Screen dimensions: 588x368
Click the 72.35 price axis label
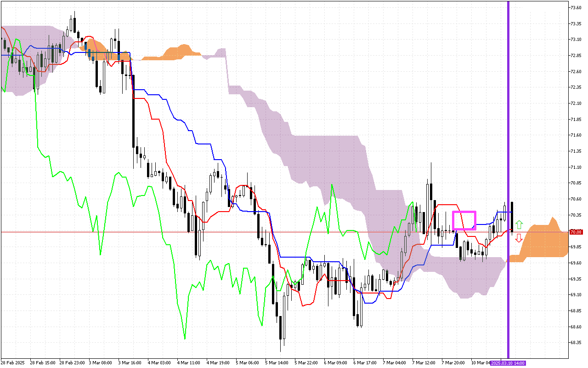[x=576, y=87]
